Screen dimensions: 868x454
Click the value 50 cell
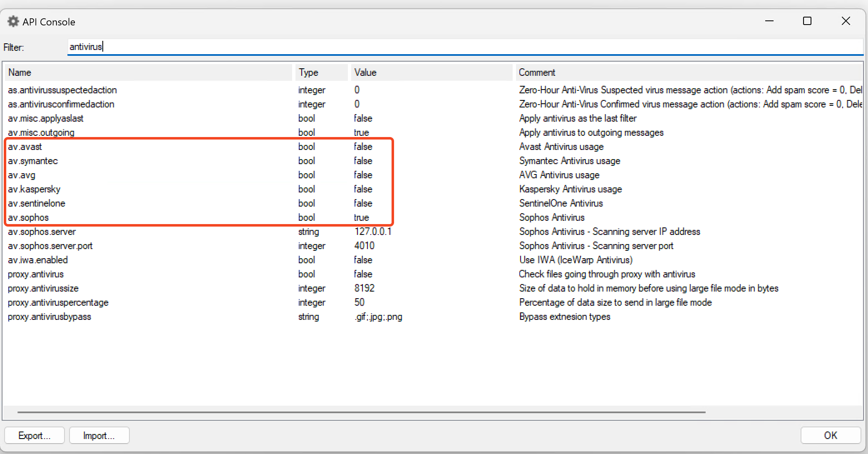tap(360, 302)
